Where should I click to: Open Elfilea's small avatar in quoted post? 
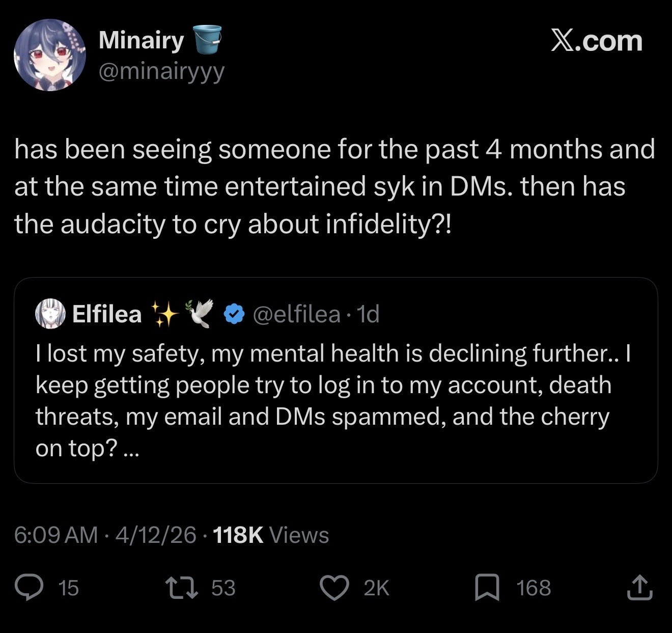[x=50, y=314]
